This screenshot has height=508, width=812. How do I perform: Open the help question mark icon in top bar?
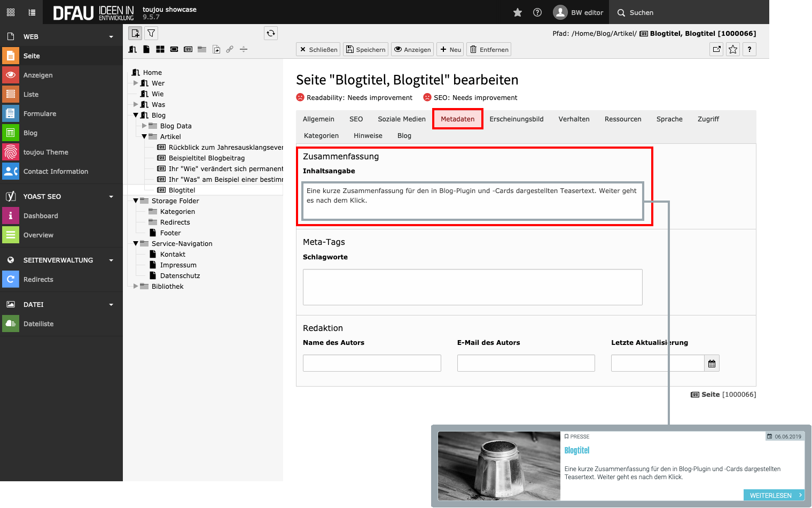[x=537, y=12]
